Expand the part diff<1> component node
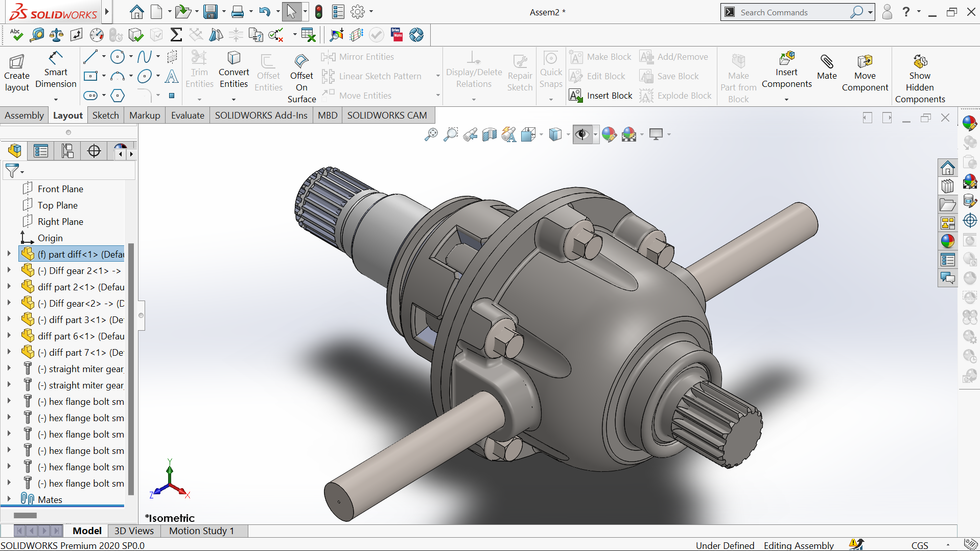 point(9,254)
